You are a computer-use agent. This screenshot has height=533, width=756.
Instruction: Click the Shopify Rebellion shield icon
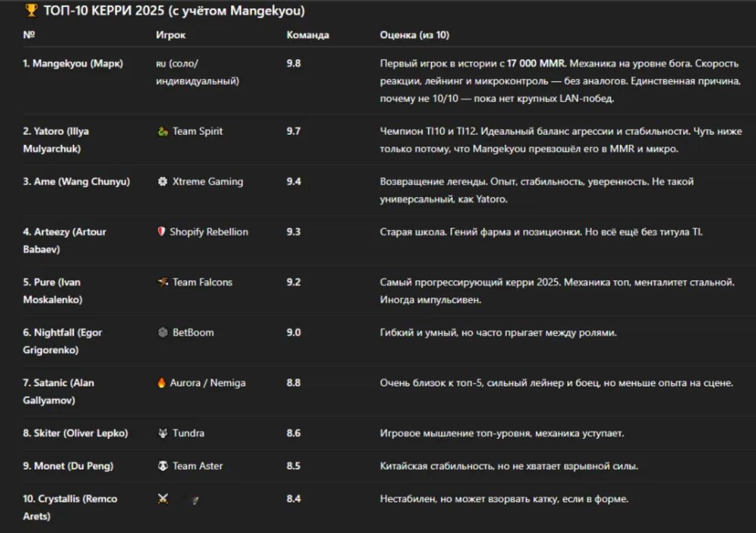161,232
